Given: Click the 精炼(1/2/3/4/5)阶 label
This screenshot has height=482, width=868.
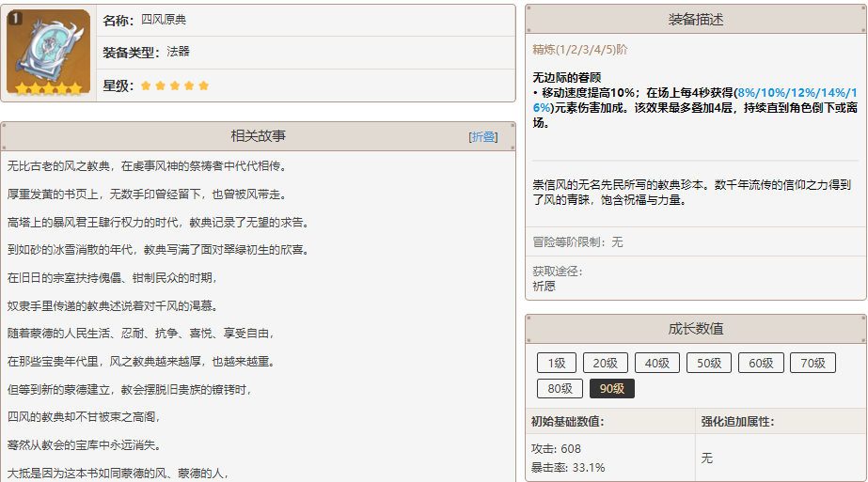Looking at the screenshot, I should coord(580,50).
